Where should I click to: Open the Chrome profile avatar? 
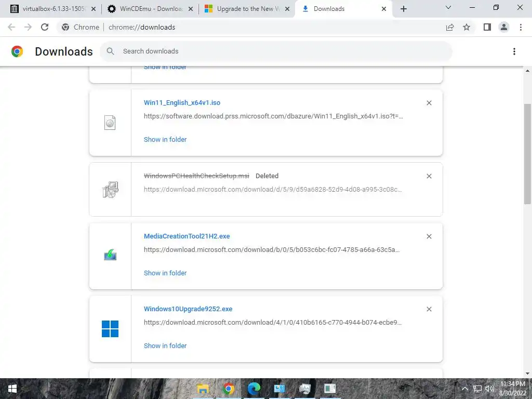504,27
